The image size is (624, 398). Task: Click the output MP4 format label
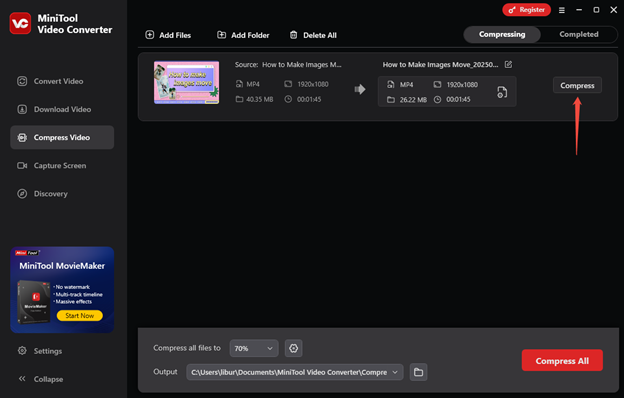pyautogui.click(x=406, y=85)
